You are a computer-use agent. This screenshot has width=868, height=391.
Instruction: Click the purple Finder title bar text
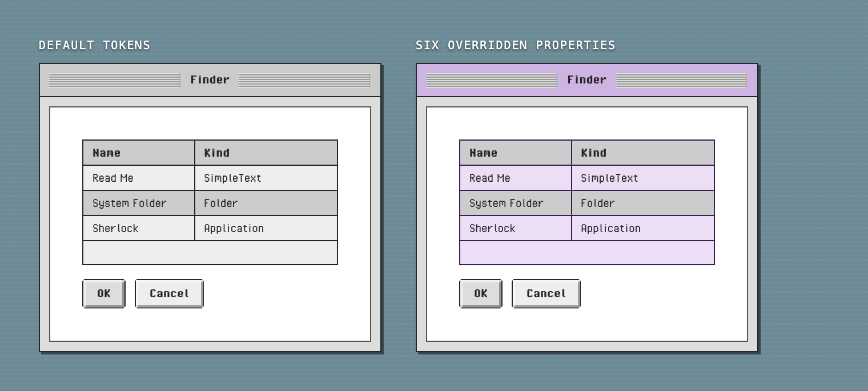(x=586, y=80)
